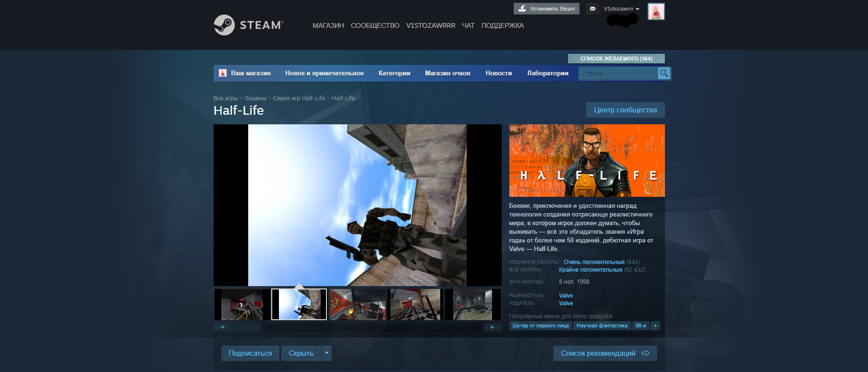
Task: Open the ПОДДЕРЖКА page
Action: (503, 25)
